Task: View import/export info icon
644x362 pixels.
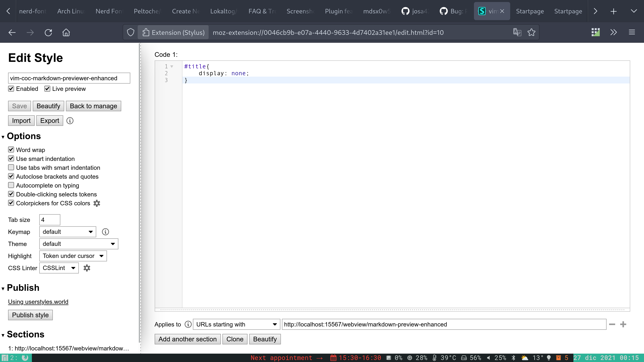Action: coord(70,121)
